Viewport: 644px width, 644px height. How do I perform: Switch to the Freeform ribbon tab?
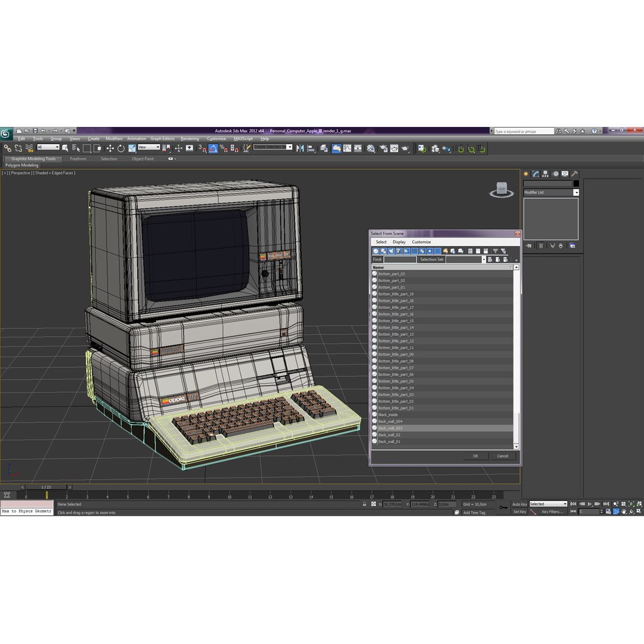point(78,159)
